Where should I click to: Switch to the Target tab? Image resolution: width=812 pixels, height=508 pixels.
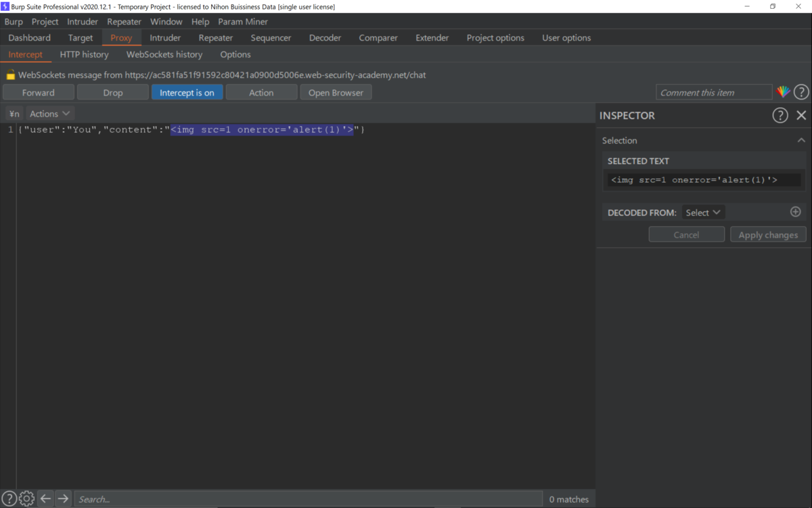click(x=81, y=38)
